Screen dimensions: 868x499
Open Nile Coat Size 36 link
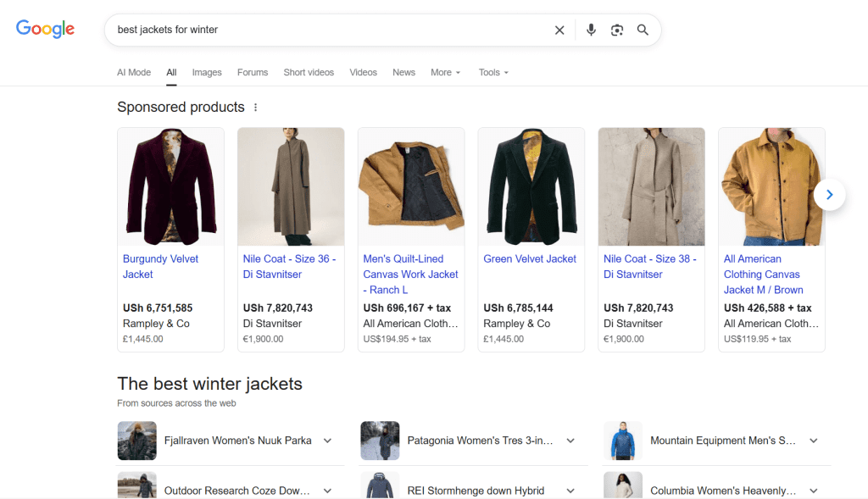pyautogui.click(x=290, y=267)
